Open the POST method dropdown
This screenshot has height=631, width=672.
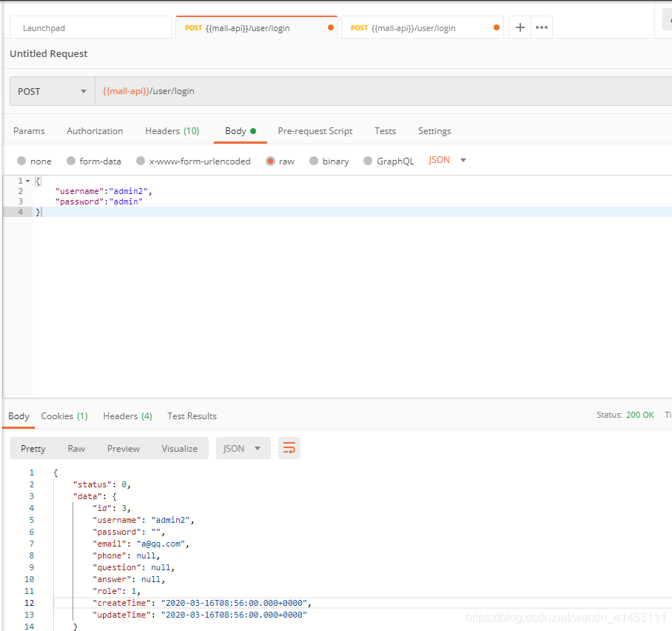[x=53, y=91]
